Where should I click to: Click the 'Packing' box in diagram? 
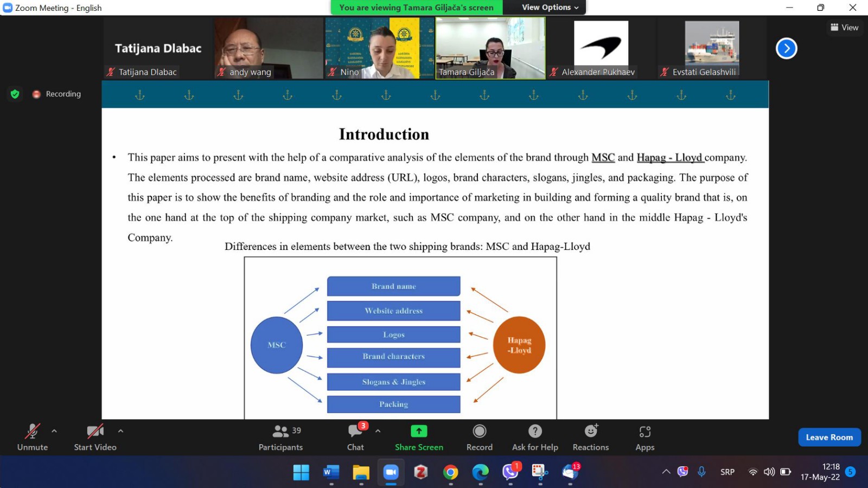394,404
